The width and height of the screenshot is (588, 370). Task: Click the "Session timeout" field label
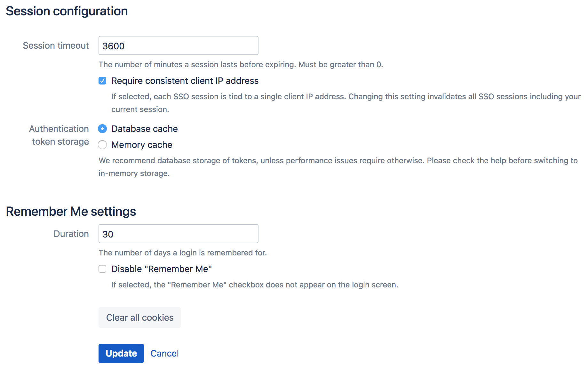[56, 45]
